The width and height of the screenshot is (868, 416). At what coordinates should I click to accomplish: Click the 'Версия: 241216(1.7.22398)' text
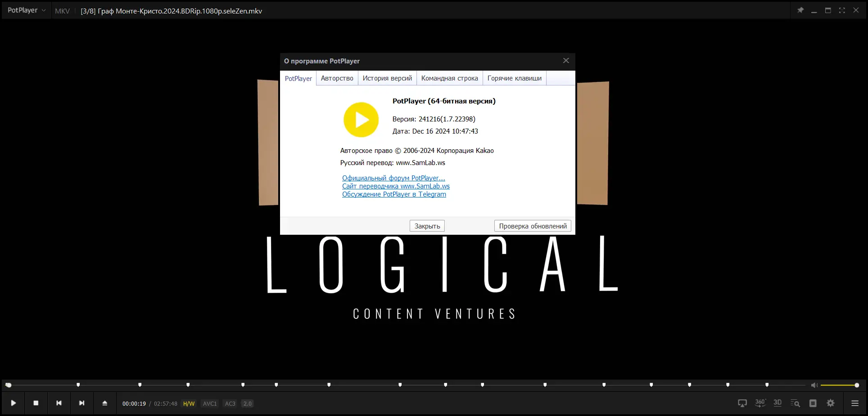pyautogui.click(x=434, y=119)
